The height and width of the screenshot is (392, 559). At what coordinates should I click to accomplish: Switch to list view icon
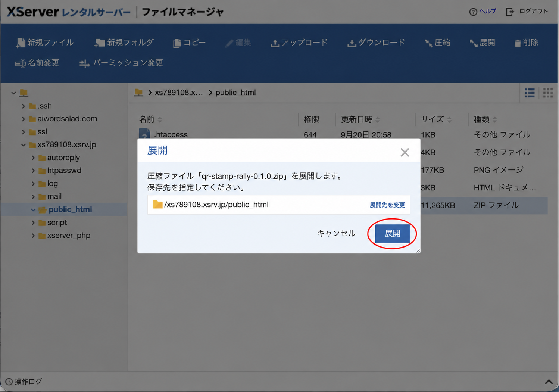(x=530, y=93)
